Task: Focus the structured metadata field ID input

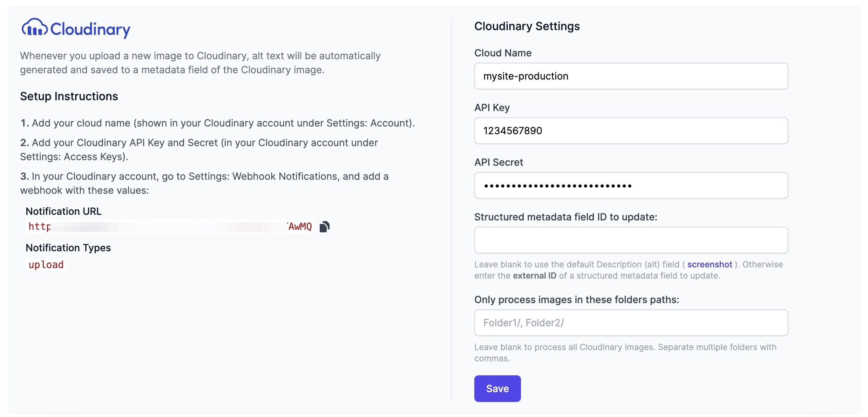Action: pyautogui.click(x=631, y=240)
